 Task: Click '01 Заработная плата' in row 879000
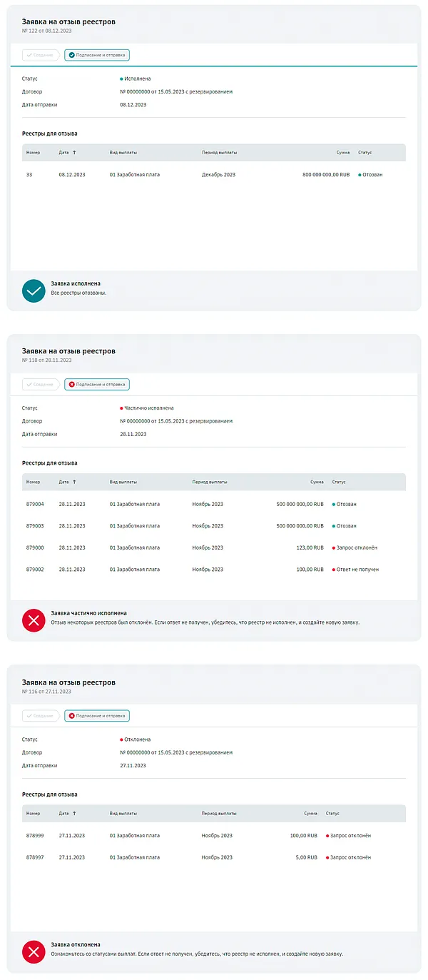coord(135,547)
